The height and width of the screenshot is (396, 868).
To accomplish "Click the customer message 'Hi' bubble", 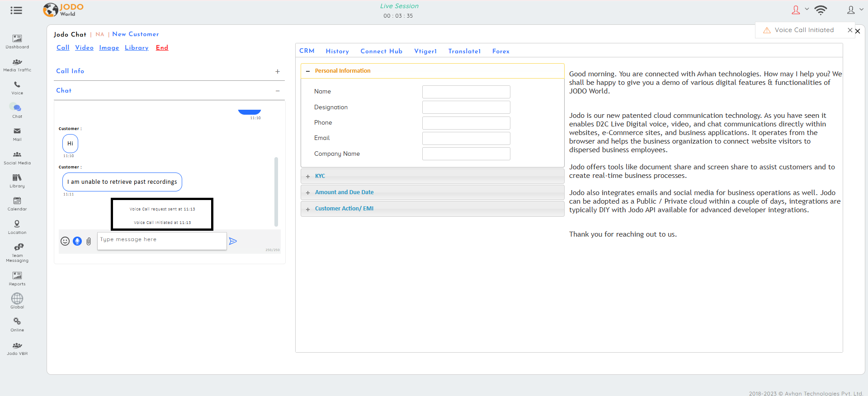I will tap(70, 144).
